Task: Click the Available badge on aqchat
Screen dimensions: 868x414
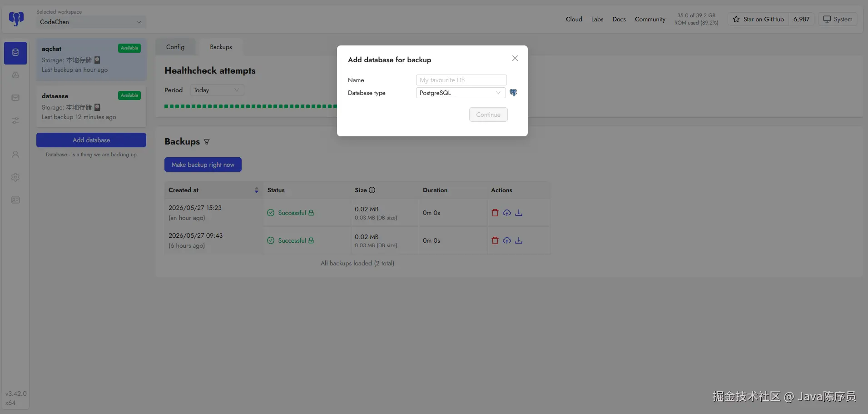Action: coord(129,48)
